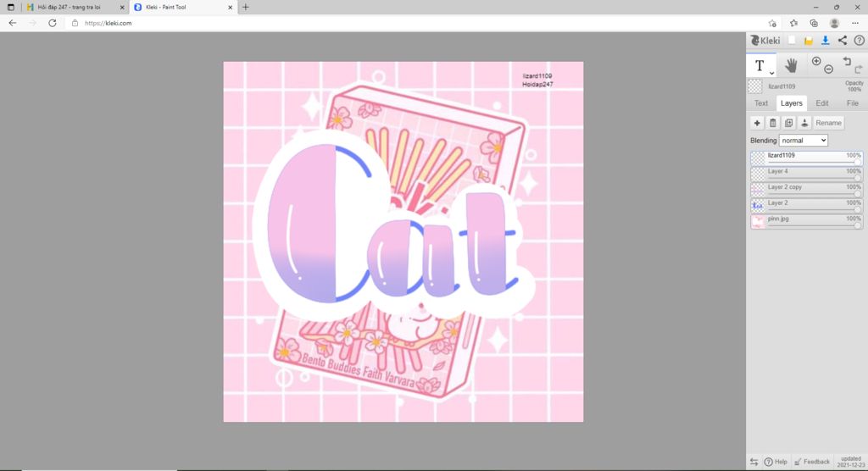Switch to the Layers tab
Screen dimensions: 868x471
(791, 103)
